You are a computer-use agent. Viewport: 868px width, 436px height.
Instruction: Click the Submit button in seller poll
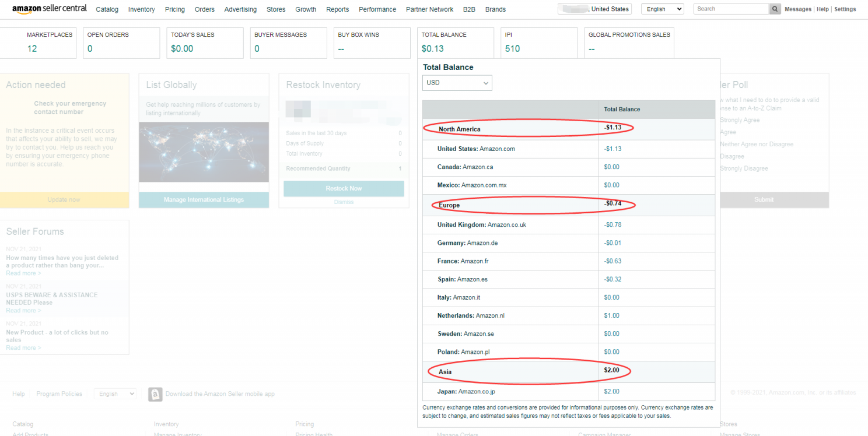[764, 199]
